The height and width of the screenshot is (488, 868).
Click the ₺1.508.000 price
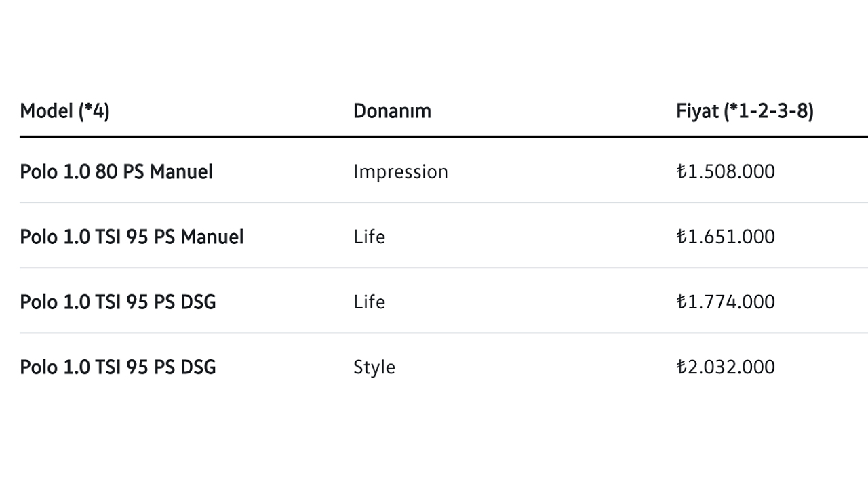pos(725,172)
